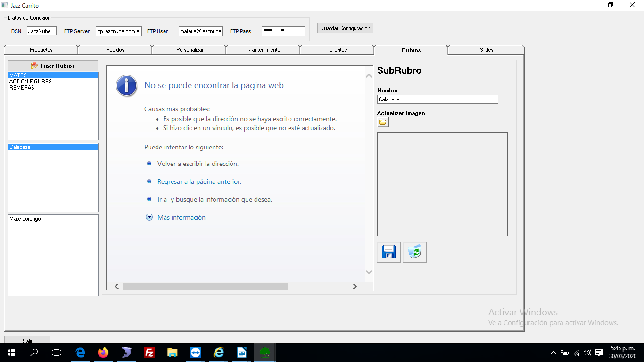
Task: Delete the SubRubro using recycle bin icon
Action: click(x=415, y=252)
